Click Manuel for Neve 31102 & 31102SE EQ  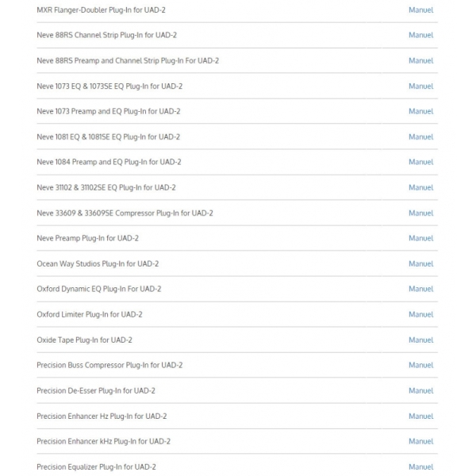coord(420,187)
